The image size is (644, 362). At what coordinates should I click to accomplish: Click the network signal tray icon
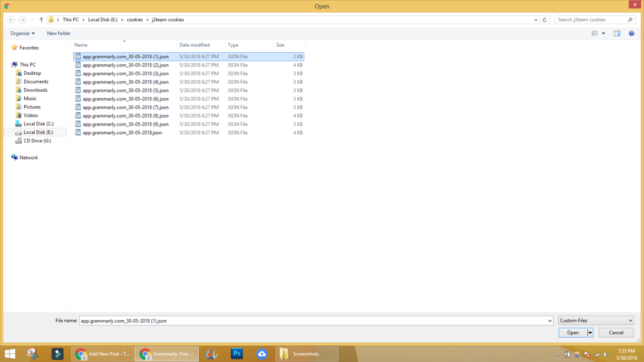[597, 354]
